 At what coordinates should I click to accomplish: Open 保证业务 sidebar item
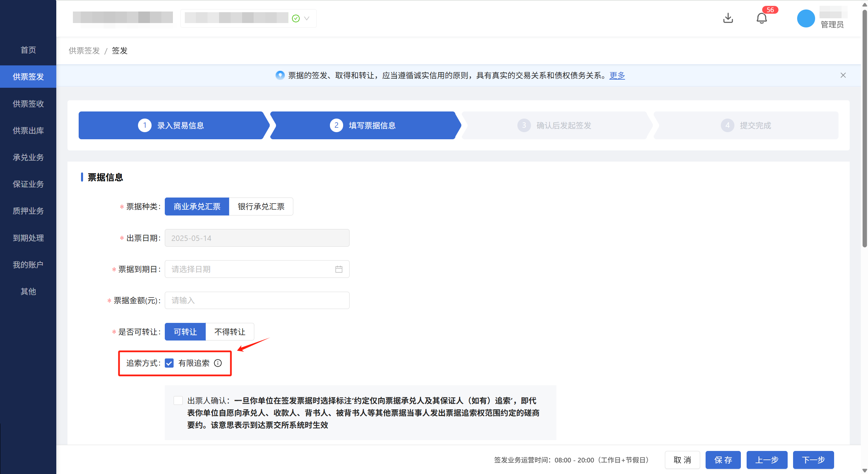[x=28, y=184]
